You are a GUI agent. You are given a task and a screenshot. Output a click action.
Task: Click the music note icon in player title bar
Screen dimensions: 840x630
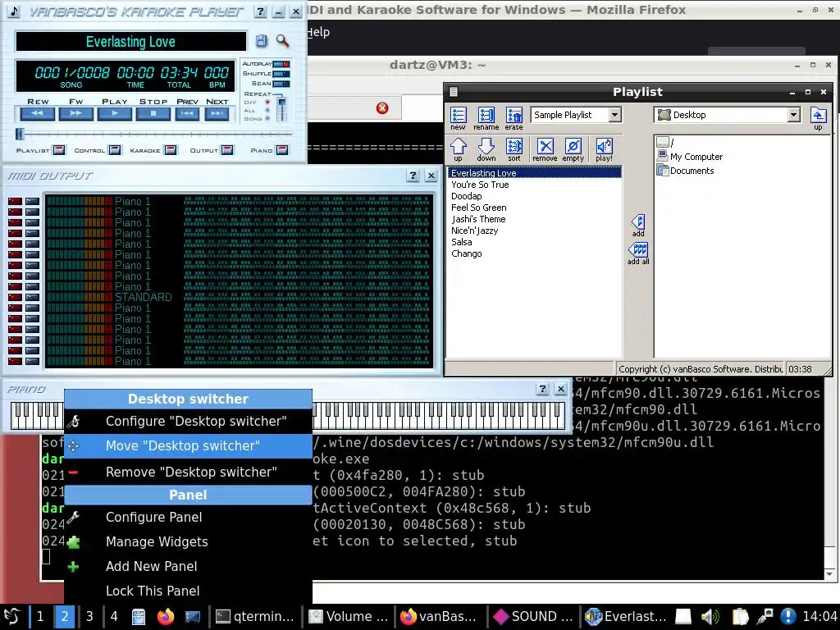(x=14, y=11)
